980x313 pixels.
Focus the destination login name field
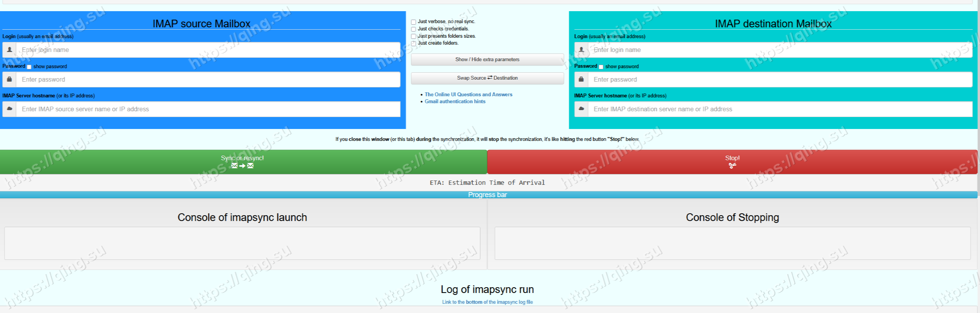[x=780, y=50]
